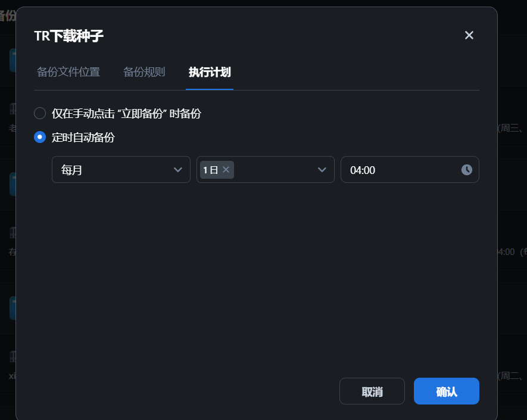Click the chevron on the day selection dropdown
Image resolution: width=527 pixels, height=420 pixels.
pos(322,170)
